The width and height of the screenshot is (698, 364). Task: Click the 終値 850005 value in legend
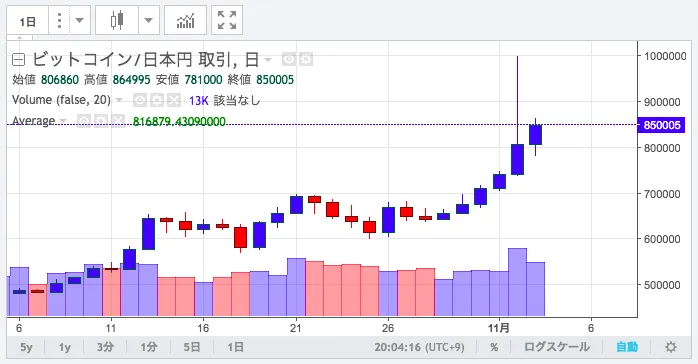pos(275,80)
